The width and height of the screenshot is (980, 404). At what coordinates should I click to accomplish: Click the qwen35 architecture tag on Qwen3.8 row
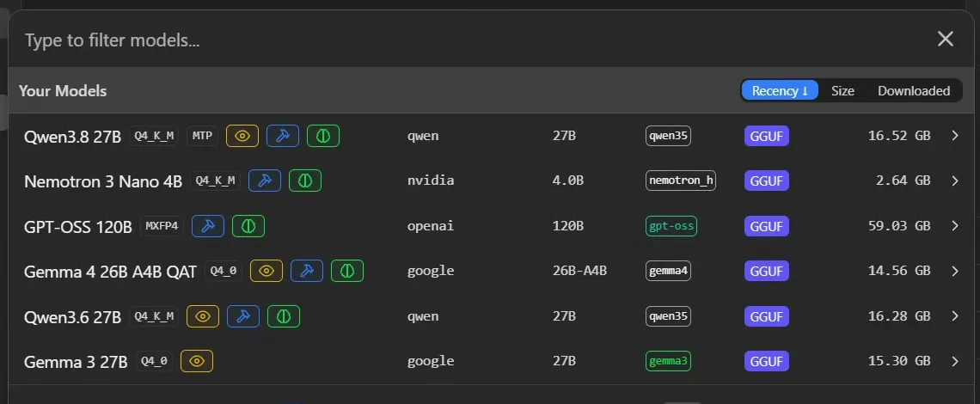point(668,136)
